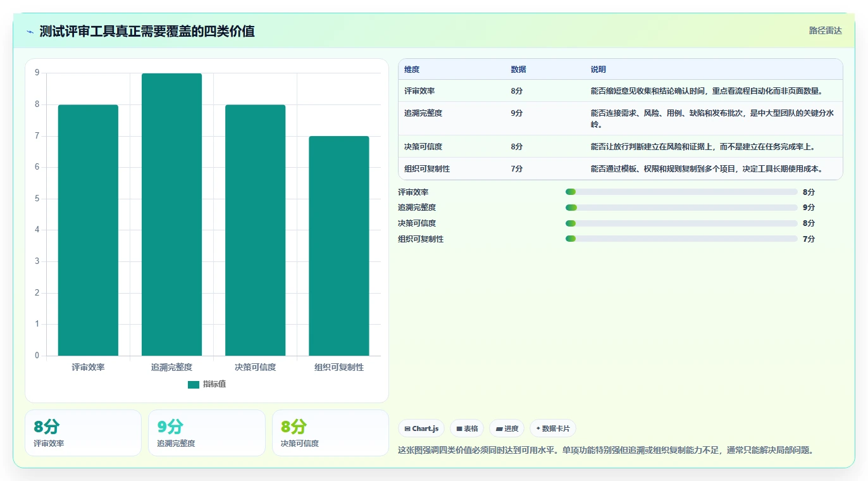Click the 9分 value beside the 追溯完整度 progress bar
The width and height of the screenshot is (868, 481).
tap(809, 208)
